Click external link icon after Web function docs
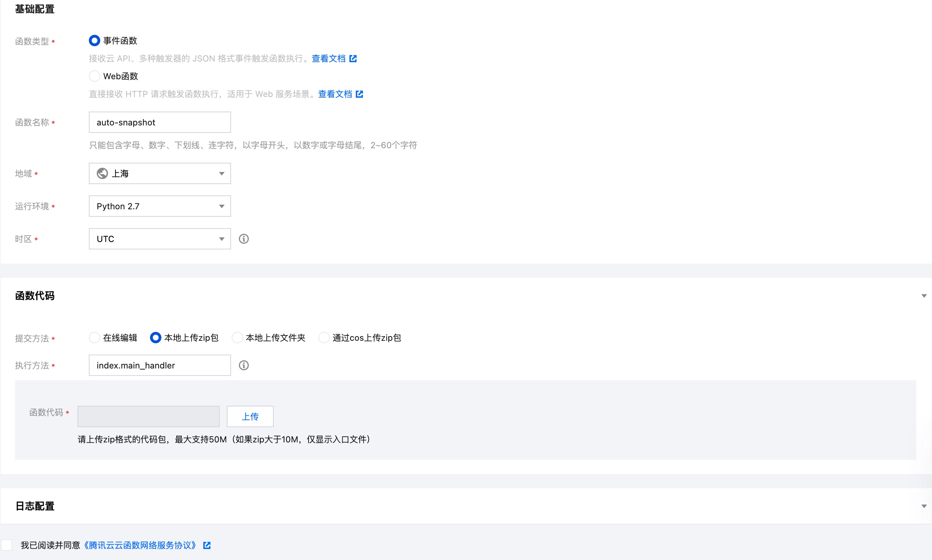The image size is (932, 560). (359, 94)
